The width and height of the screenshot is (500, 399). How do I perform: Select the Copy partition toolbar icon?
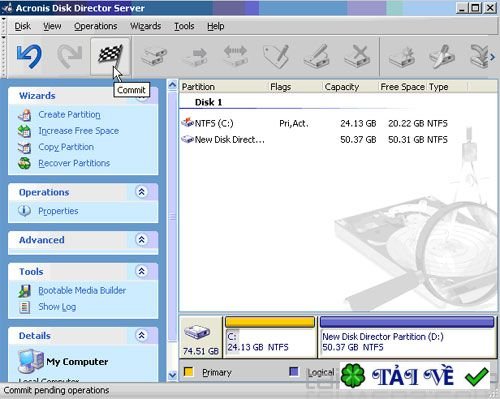tap(154, 56)
